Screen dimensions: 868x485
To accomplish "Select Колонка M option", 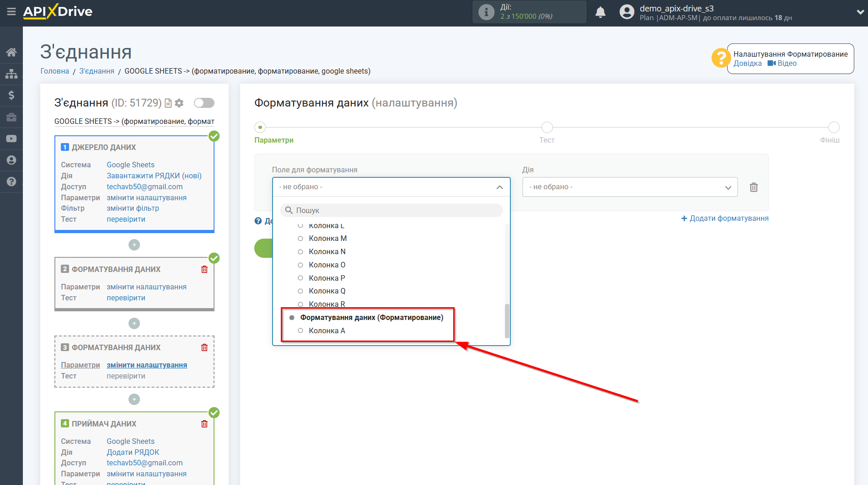I will tap(327, 238).
